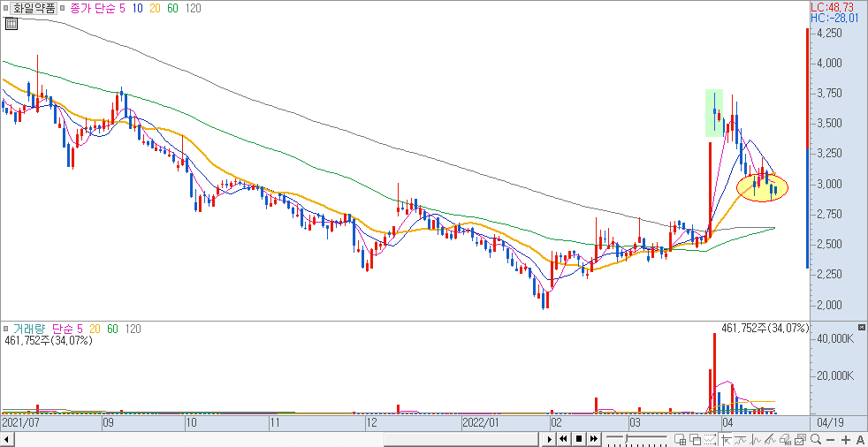The height and width of the screenshot is (447, 868).
Task: Adjust the replay speed slider handle
Action: [626, 437]
